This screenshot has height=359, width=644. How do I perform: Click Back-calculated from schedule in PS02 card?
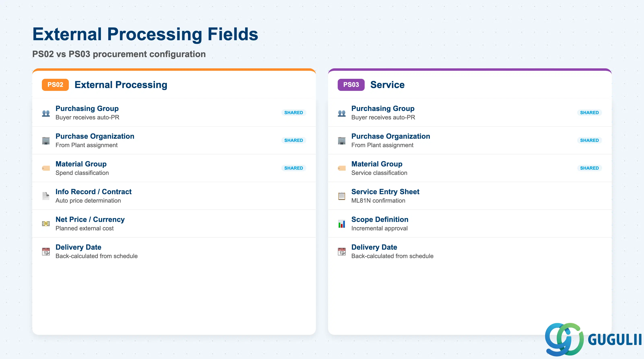(x=97, y=256)
